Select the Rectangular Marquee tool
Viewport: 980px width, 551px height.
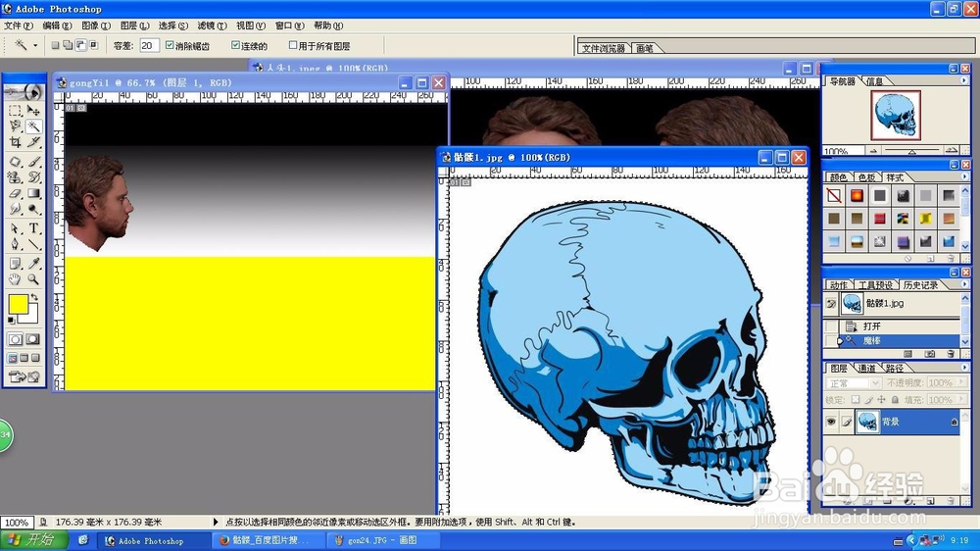(x=16, y=110)
